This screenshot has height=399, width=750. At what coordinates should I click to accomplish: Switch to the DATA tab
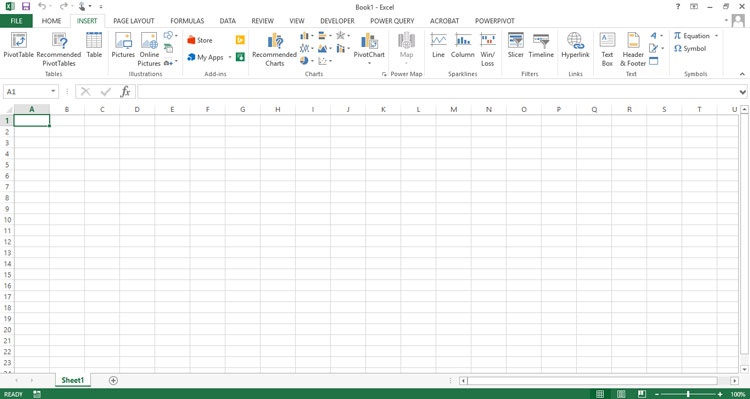click(228, 21)
